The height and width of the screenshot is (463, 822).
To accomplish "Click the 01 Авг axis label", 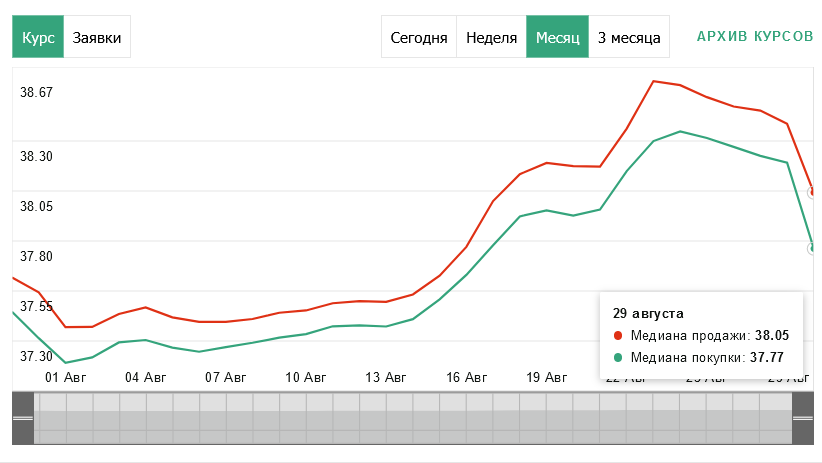I will tap(65, 378).
